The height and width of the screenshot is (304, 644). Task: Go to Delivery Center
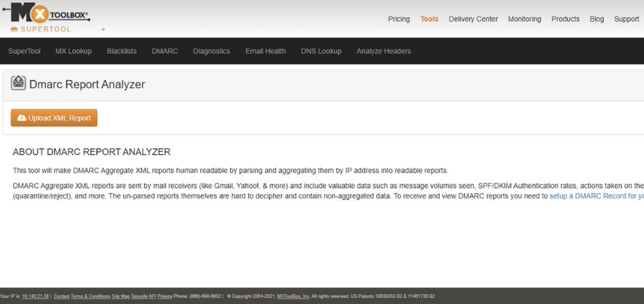point(473,19)
